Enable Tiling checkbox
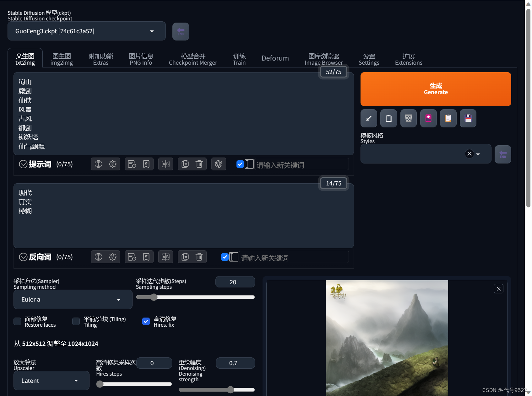Viewport: 532px width, 396px height. [76, 321]
